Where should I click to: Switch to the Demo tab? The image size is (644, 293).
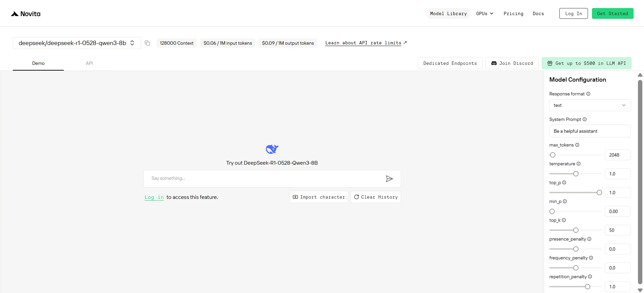[x=38, y=63]
